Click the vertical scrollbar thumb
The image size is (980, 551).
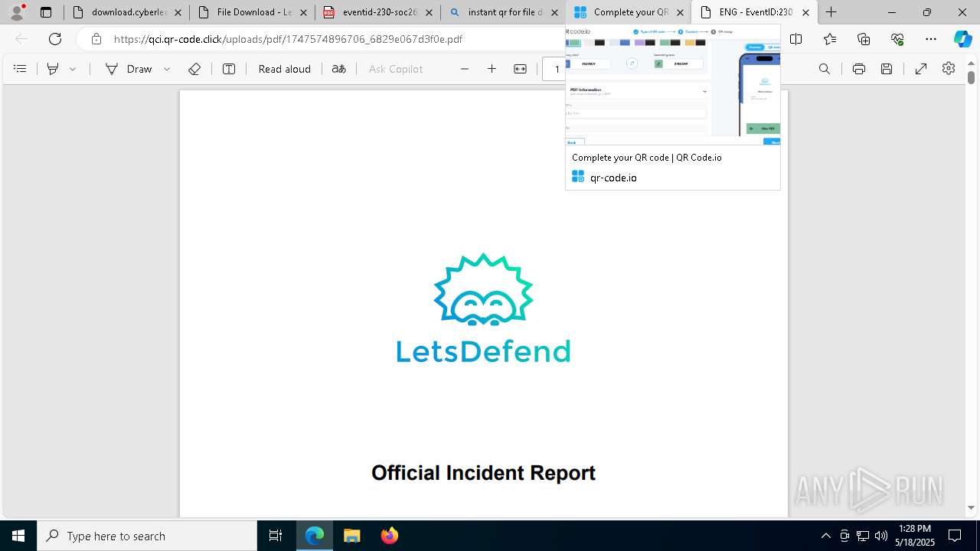[x=971, y=77]
